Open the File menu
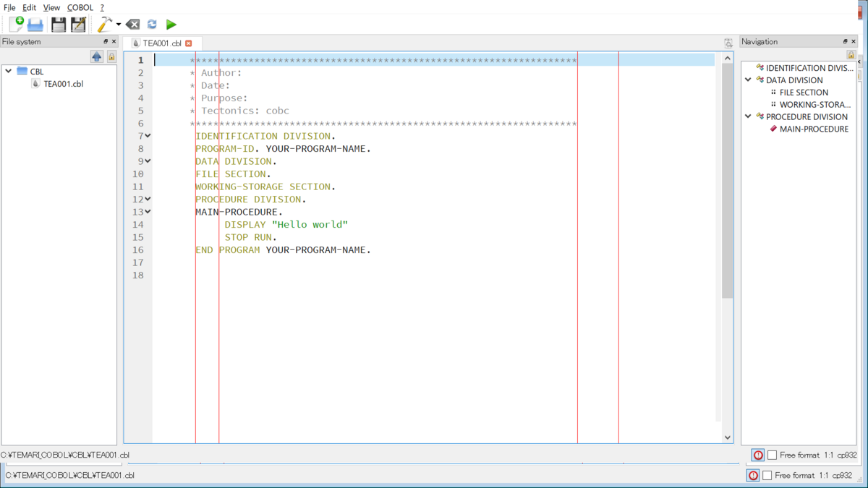This screenshot has width=868, height=488. click(x=9, y=7)
